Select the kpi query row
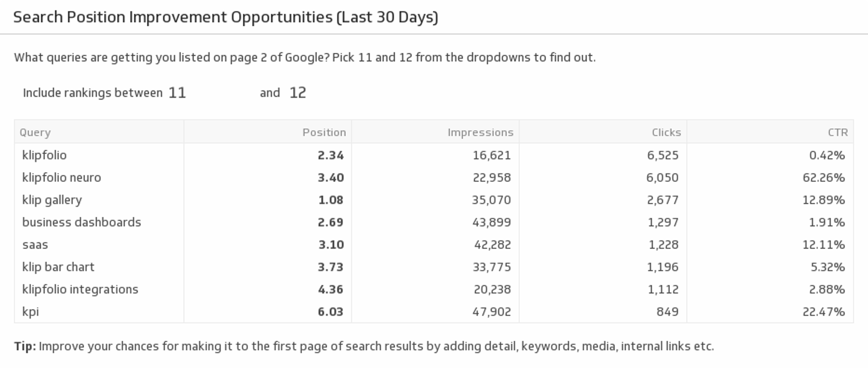This screenshot has width=868, height=368. pyautogui.click(x=31, y=312)
